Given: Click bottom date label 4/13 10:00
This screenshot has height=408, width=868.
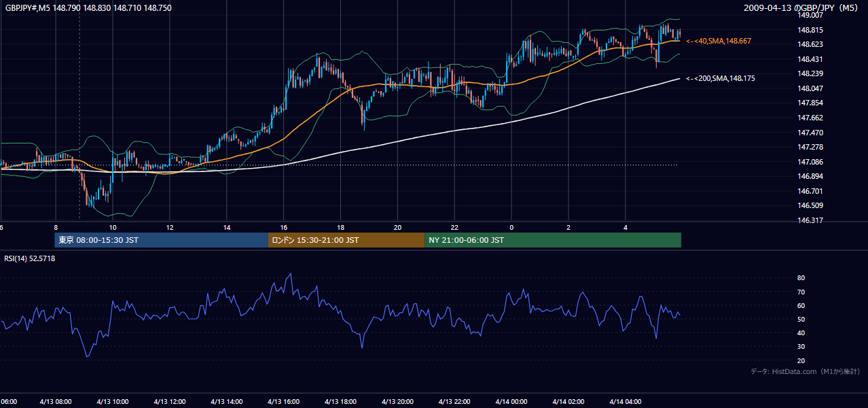Looking at the screenshot, I should (113, 401).
